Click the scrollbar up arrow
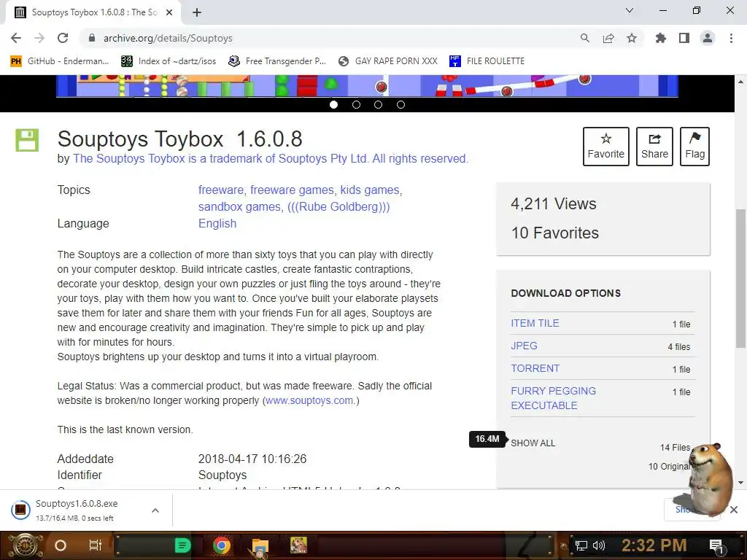The height and width of the screenshot is (560, 747). tap(740, 82)
